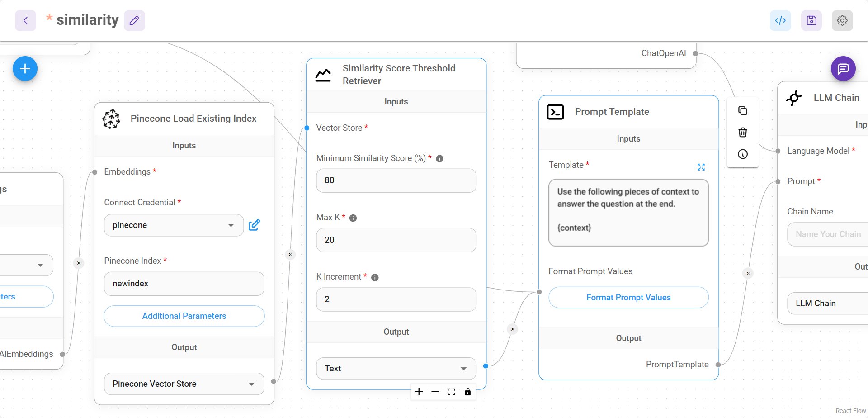Fit the flow view to screen
The image size is (868, 418).
point(452,392)
